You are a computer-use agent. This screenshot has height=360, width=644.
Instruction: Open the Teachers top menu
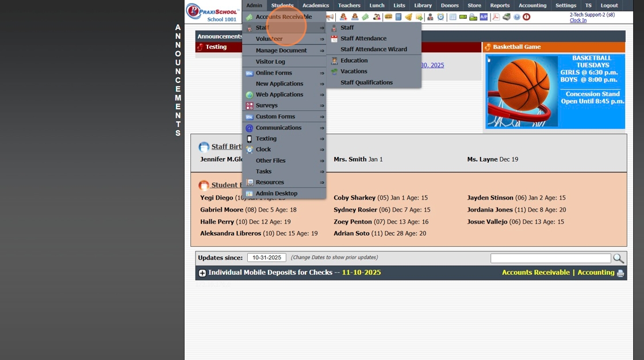click(349, 5)
